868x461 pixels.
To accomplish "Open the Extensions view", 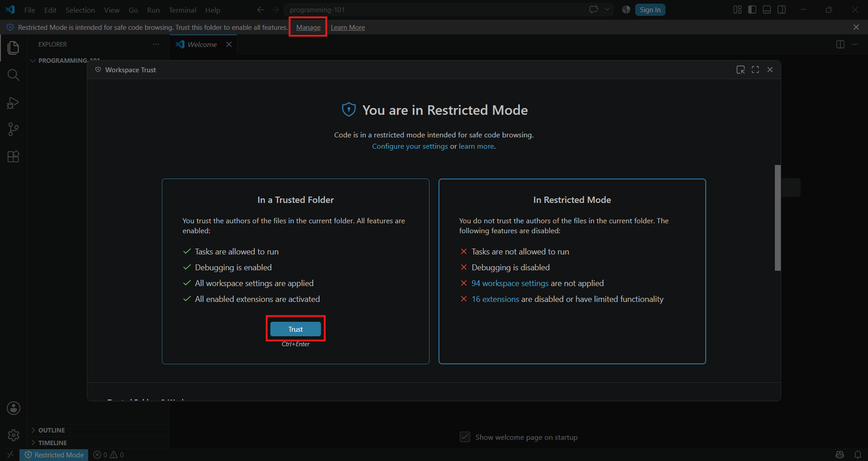I will click(x=14, y=157).
